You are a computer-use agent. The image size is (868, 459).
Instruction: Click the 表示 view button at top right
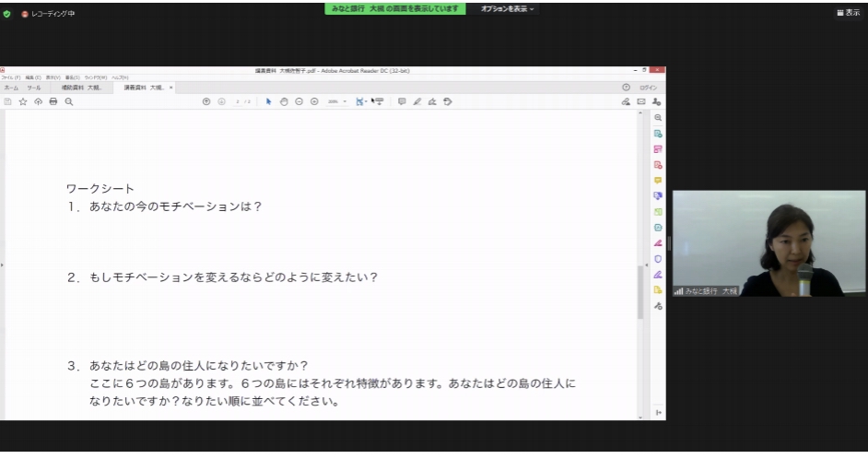coord(848,13)
